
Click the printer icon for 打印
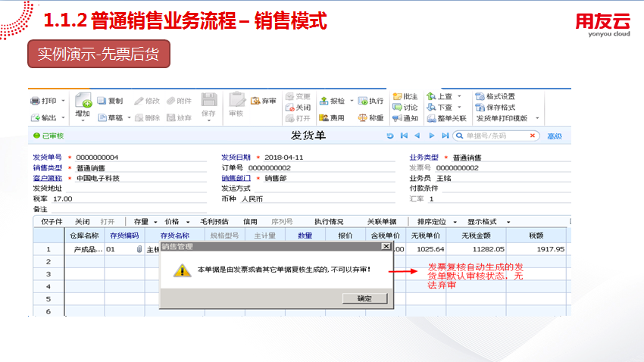tap(36, 101)
